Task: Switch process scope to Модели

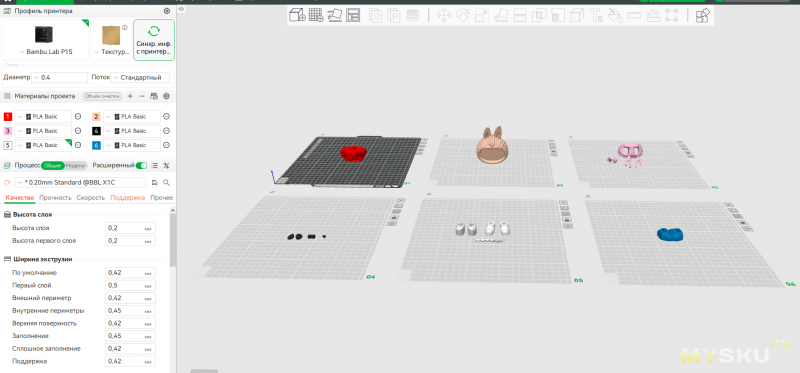Action: [x=76, y=165]
